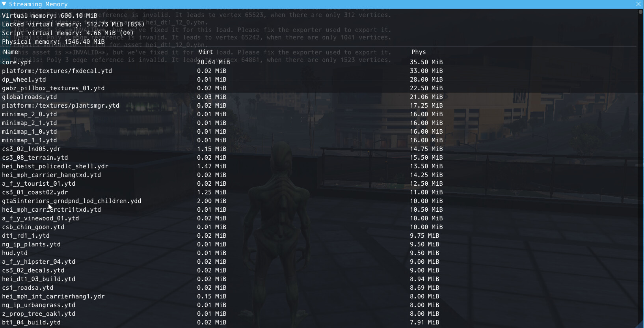Select the minimap_1_0.ytd entry
This screenshot has height=328, width=644.
point(30,132)
